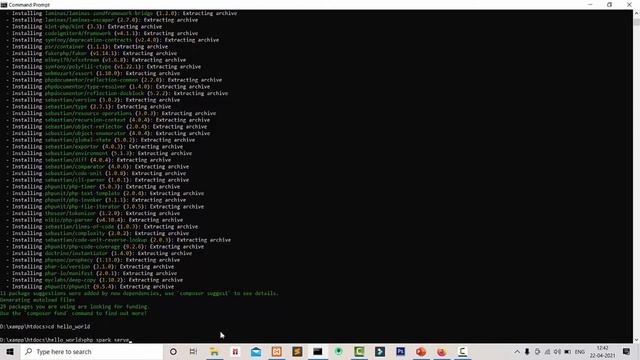The image size is (640, 360).
Task: Open the notification center icon
Action: tap(627, 351)
